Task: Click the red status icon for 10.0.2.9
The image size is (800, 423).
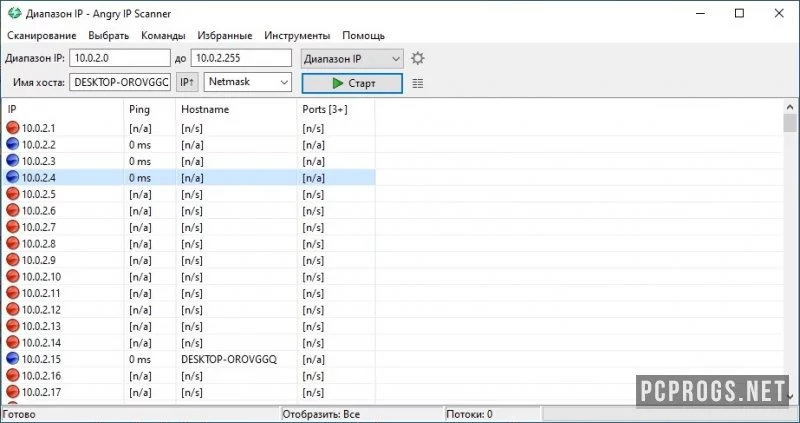Action: pyautogui.click(x=13, y=260)
